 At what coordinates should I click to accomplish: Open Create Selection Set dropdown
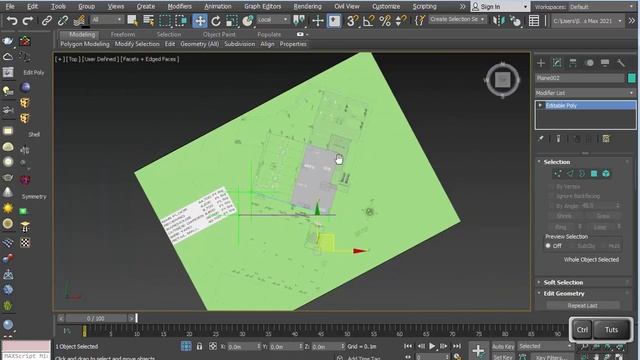tap(457, 20)
